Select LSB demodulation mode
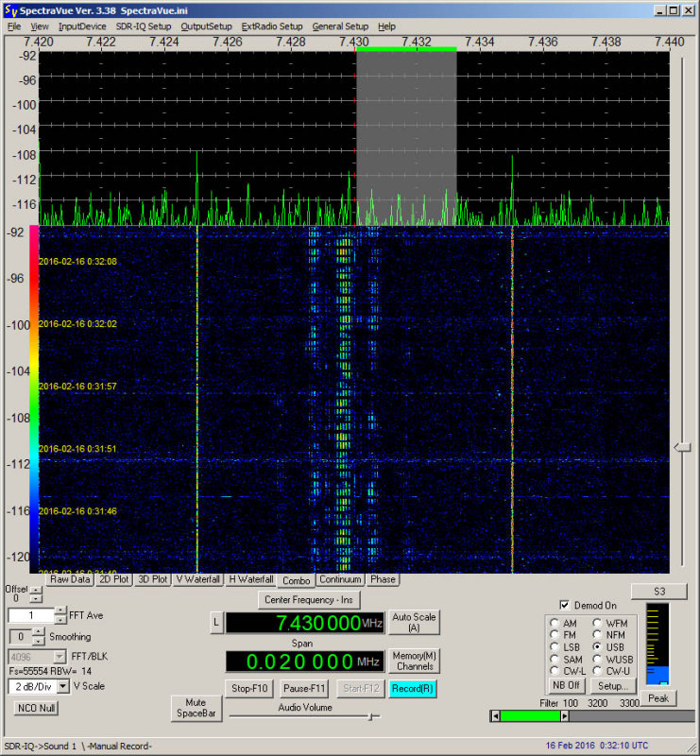The width and height of the screenshot is (700, 756). 554,647
